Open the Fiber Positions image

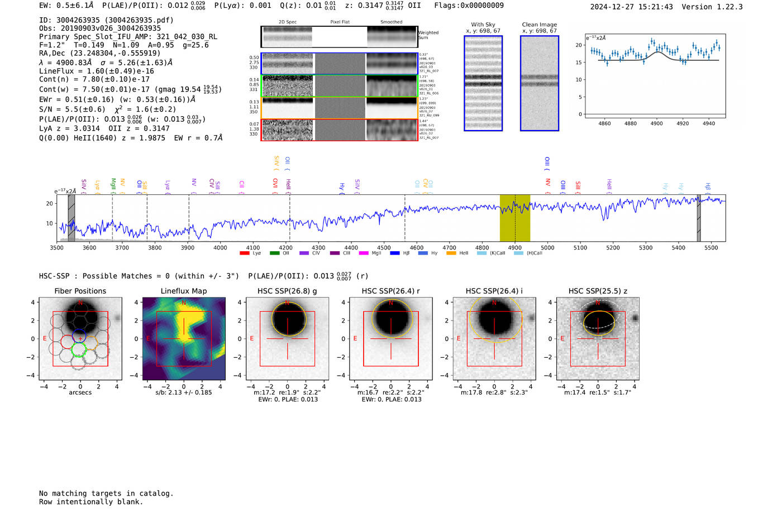80,339
